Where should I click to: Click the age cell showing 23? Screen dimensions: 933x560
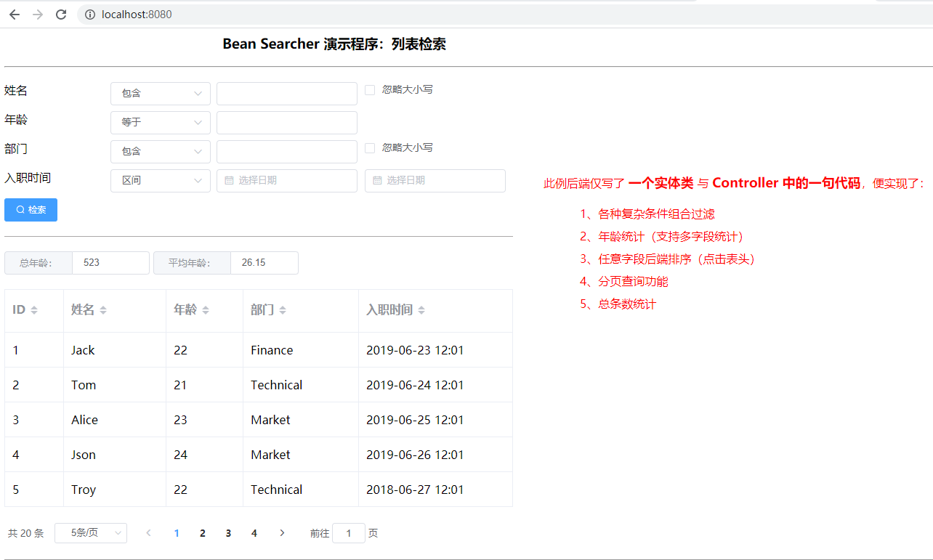pyautogui.click(x=205, y=420)
